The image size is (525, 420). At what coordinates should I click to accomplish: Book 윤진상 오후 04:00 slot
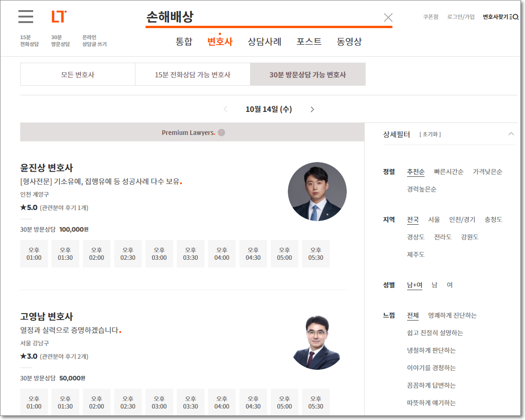pos(222,254)
